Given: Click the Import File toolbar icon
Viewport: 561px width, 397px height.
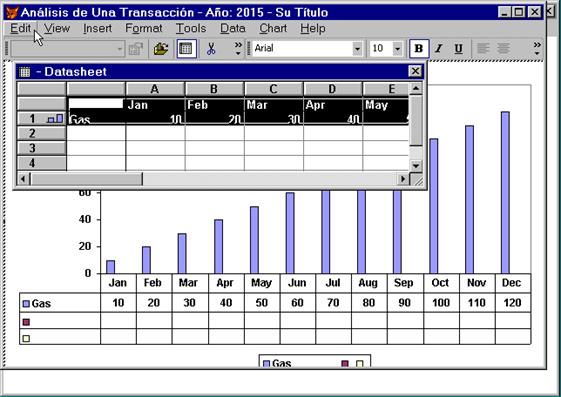Looking at the screenshot, I should point(161,49).
